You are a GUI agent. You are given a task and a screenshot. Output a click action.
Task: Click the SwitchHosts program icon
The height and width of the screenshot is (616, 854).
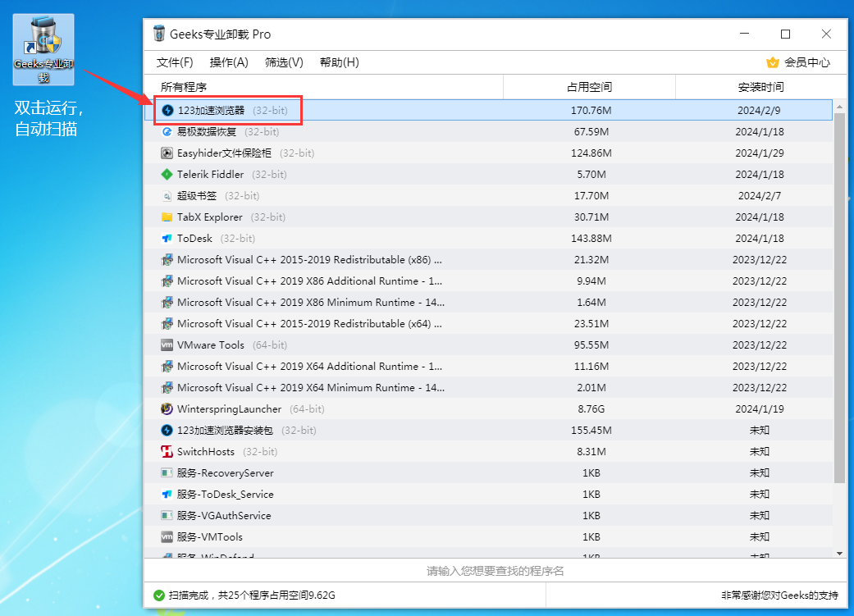(167, 451)
